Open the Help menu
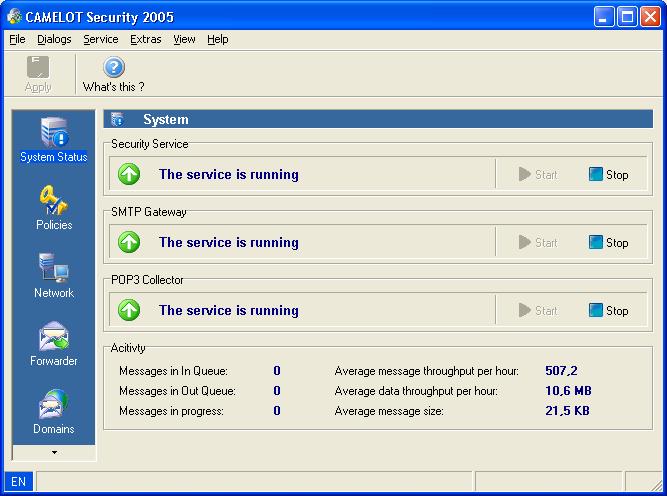Viewport: 667px width, 496px height. pos(218,39)
